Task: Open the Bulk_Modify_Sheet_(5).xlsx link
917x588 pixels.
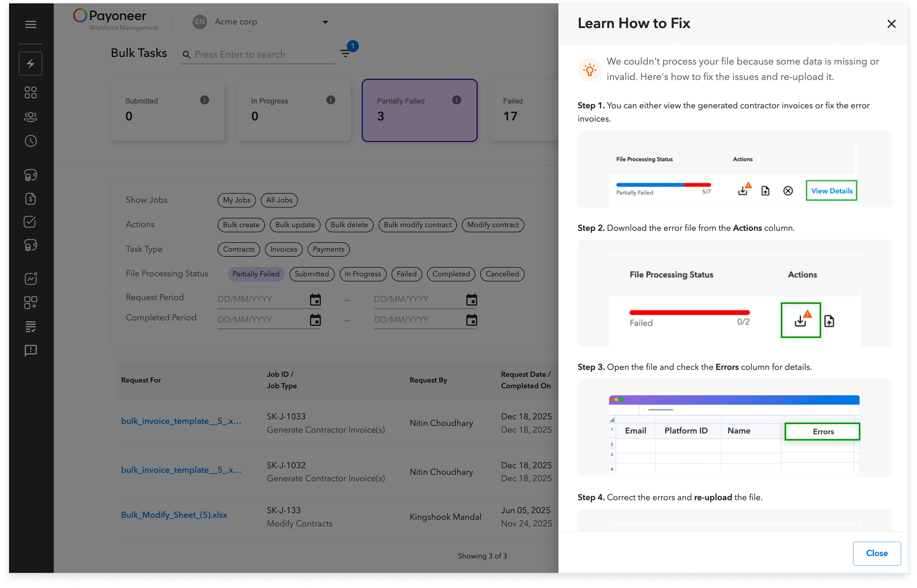Action: [174, 515]
